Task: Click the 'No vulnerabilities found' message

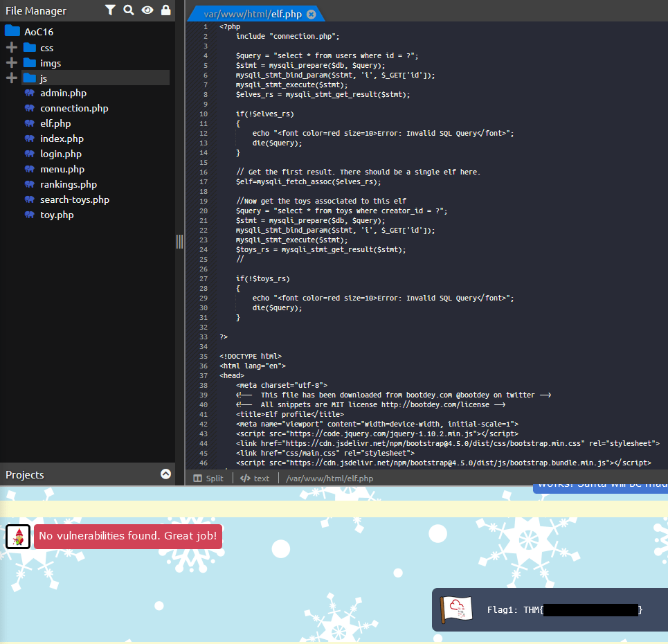Action: pyautogui.click(x=128, y=536)
